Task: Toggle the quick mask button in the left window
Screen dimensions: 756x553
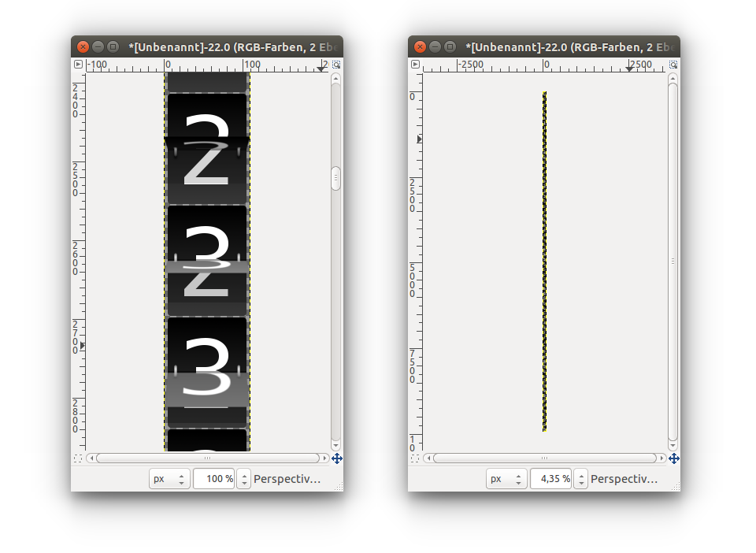Action: pos(78,458)
